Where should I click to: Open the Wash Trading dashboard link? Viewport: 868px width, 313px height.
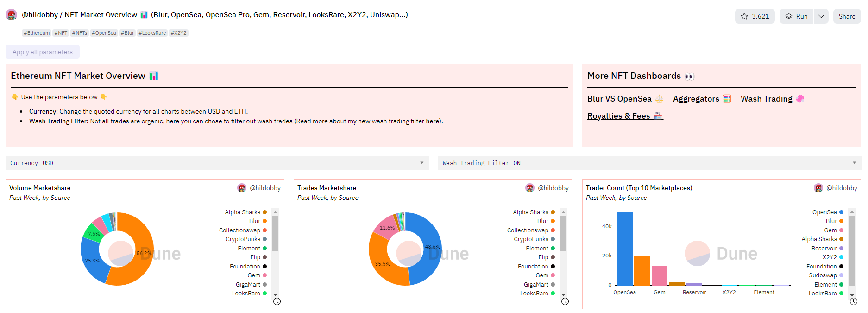click(x=773, y=99)
